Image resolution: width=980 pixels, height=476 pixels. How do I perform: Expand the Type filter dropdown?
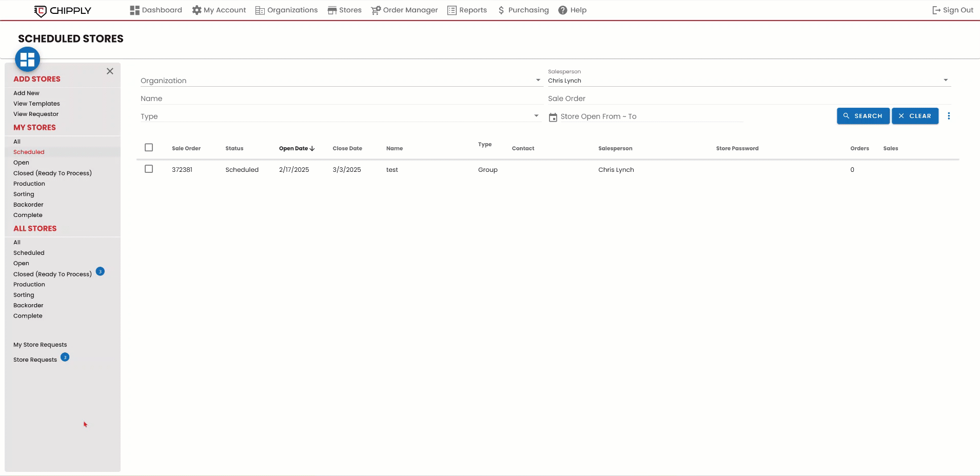point(536,116)
